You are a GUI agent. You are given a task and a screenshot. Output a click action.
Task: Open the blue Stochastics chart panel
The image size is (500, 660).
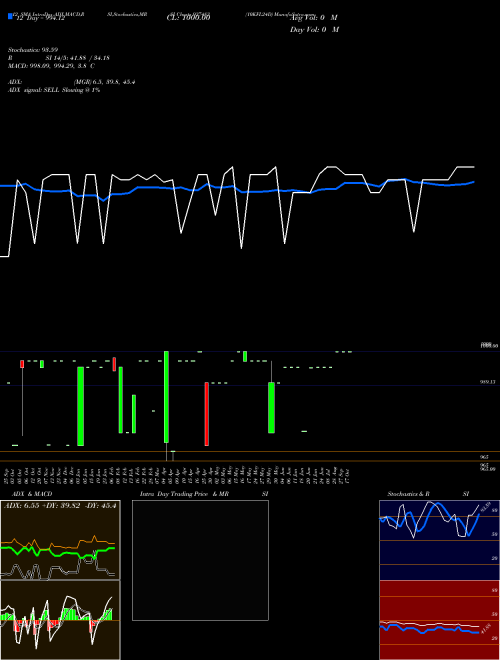(439, 540)
